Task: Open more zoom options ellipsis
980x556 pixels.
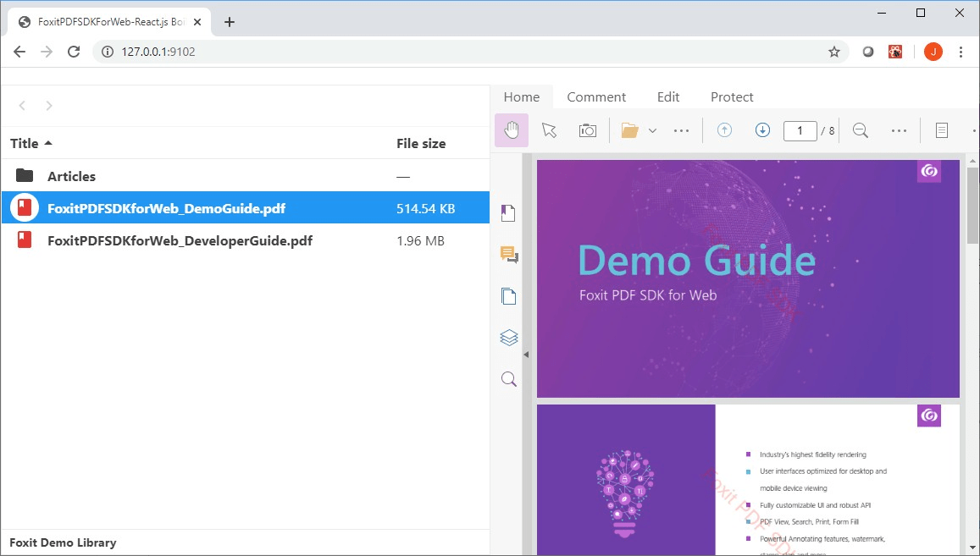Action: pos(899,130)
